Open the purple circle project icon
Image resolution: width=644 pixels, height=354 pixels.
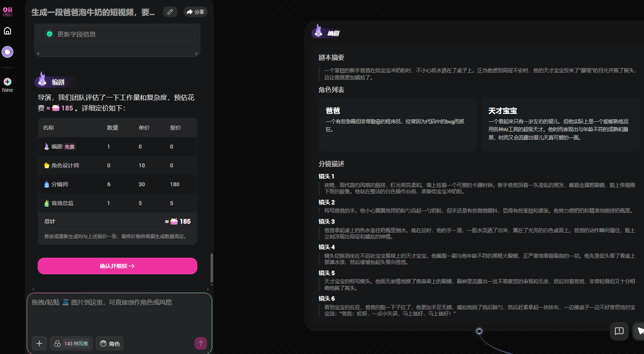tap(7, 52)
